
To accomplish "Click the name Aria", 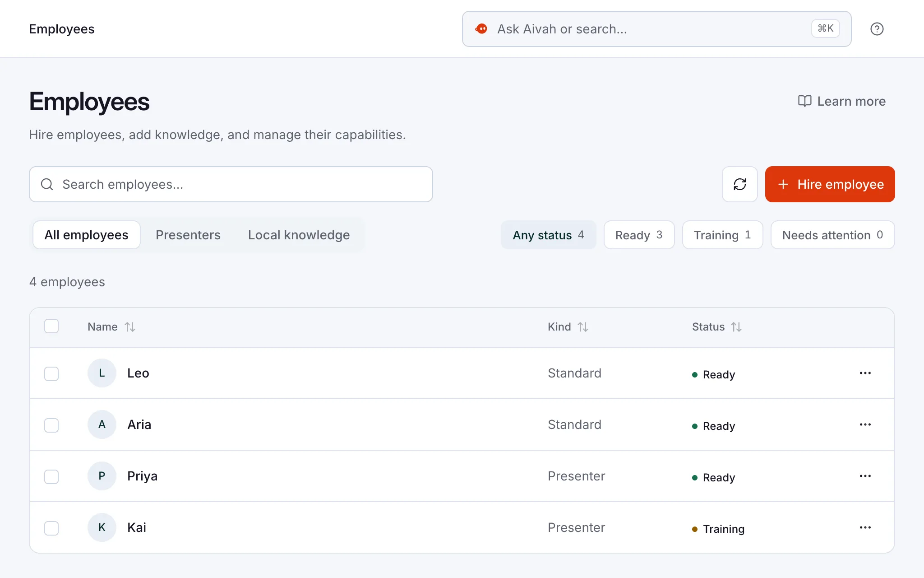I will pyautogui.click(x=139, y=424).
